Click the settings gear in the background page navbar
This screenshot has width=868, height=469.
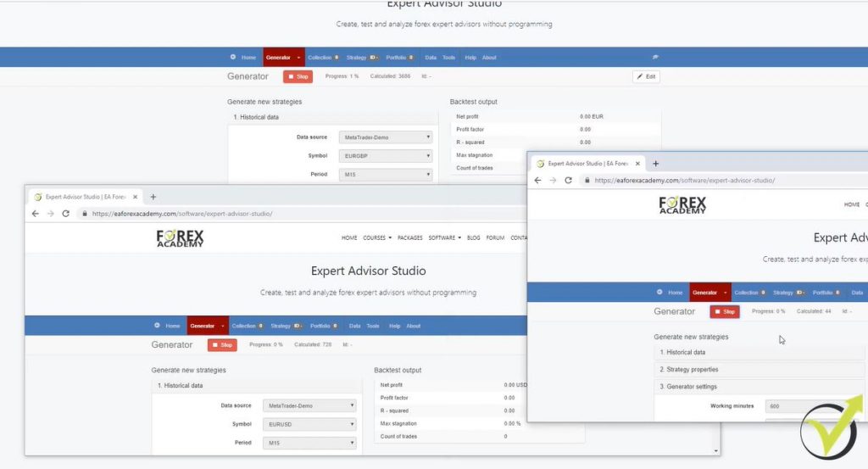coord(233,57)
